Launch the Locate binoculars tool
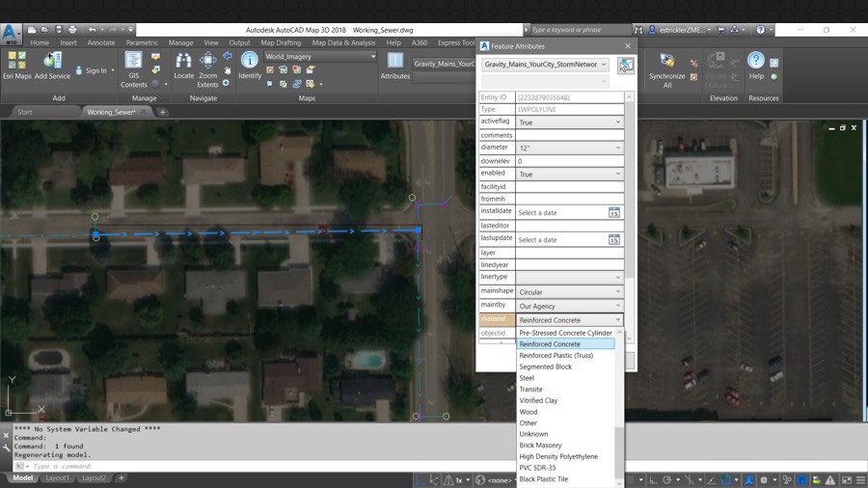The height and width of the screenshot is (488, 868). tap(184, 66)
